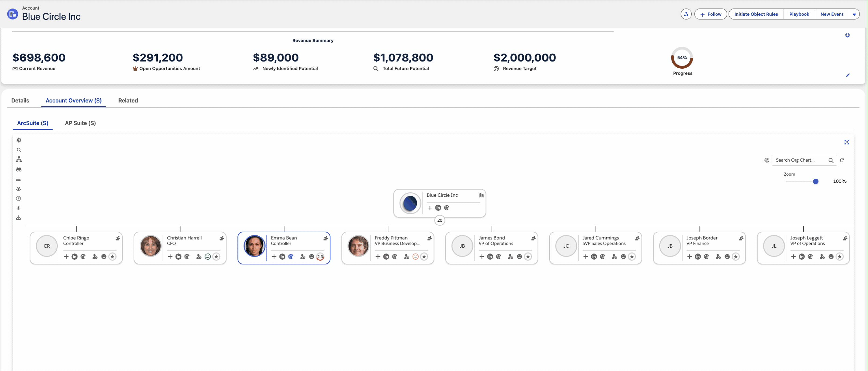The height and width of the screenshot is (371, 868).
Task: Open LinkedIn icon on Chloe Ringo card
Action: coord(74,257)
